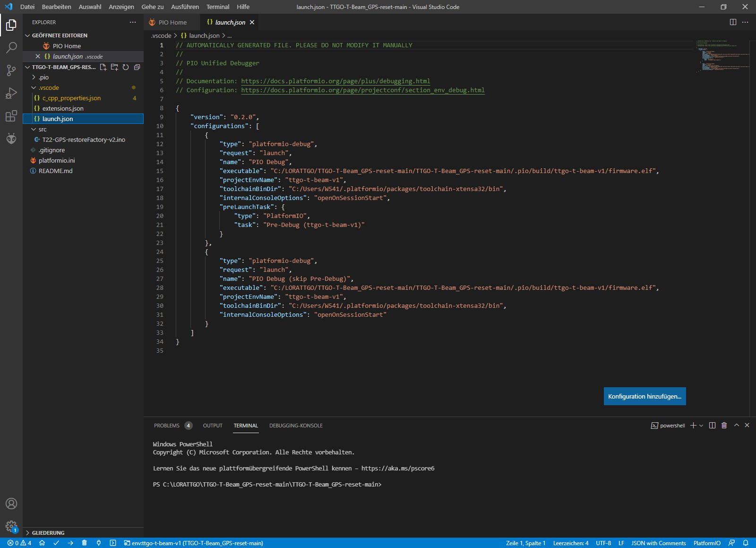Split the editor to the right
Viewport: 756px width, 548px height.
[x=733, y=22]
